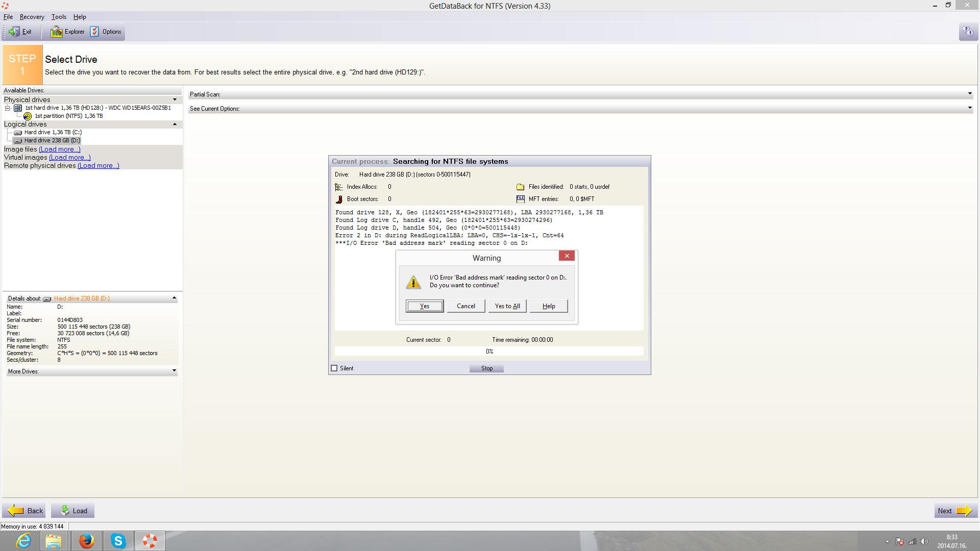Expand the See Current Options dropdown

click(969, 108)
